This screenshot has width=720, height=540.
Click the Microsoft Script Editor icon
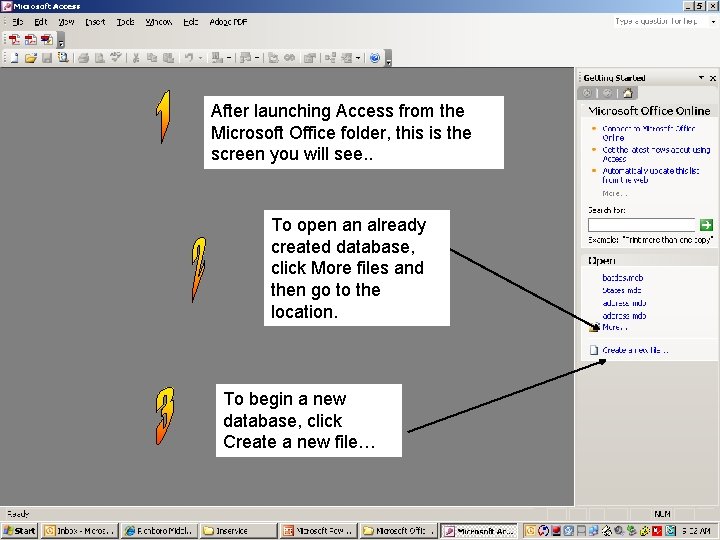[x=289, y=58]
